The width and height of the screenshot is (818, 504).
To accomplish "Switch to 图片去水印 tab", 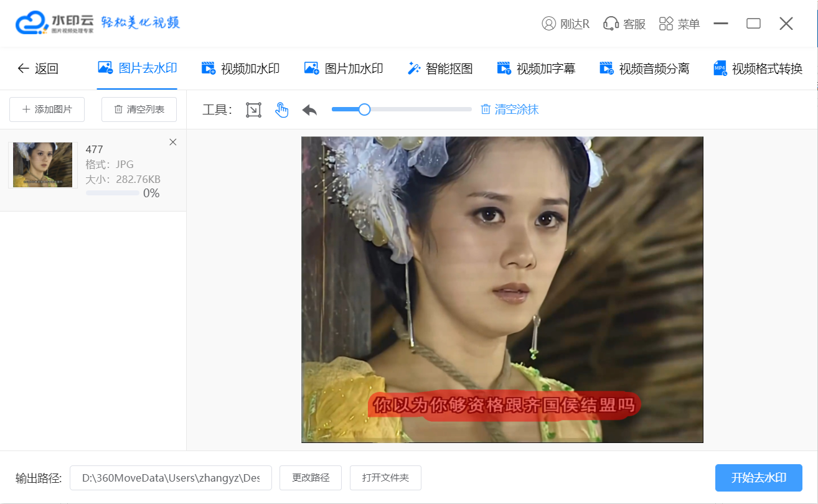I will tap(138, 68).
